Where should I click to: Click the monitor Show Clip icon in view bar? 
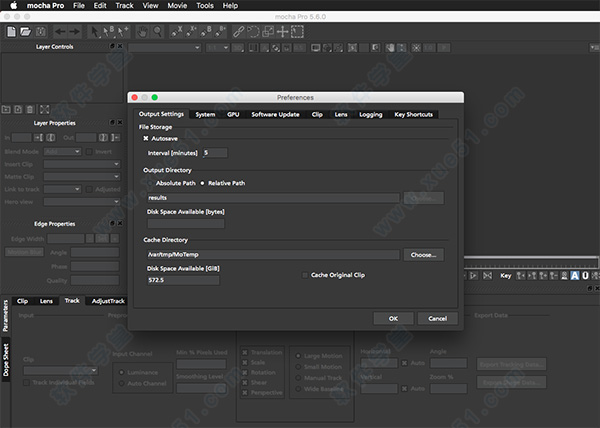tap(316, 48)
